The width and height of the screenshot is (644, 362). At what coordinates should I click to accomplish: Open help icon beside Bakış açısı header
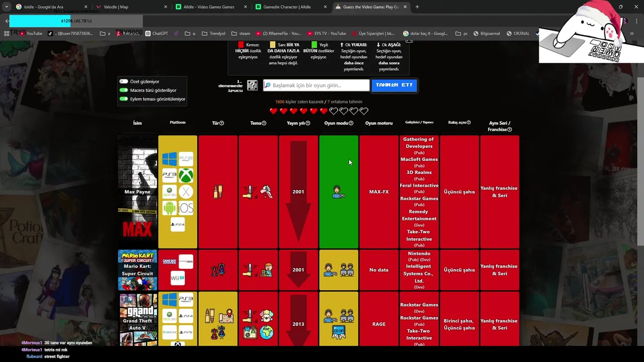coord(468,122)
